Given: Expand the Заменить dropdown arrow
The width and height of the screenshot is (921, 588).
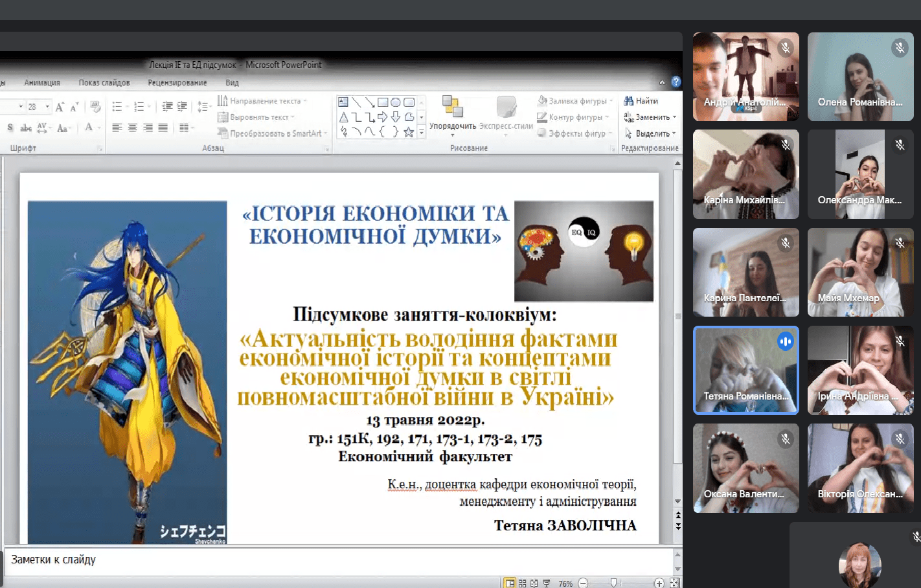Looking at the screenshot, I should coord(674,117).
